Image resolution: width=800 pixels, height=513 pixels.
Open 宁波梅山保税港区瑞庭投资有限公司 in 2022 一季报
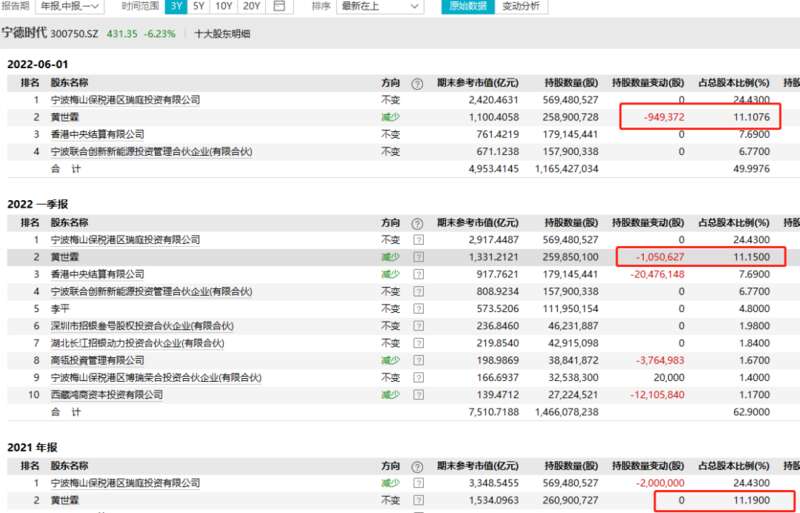pos(125,240)
